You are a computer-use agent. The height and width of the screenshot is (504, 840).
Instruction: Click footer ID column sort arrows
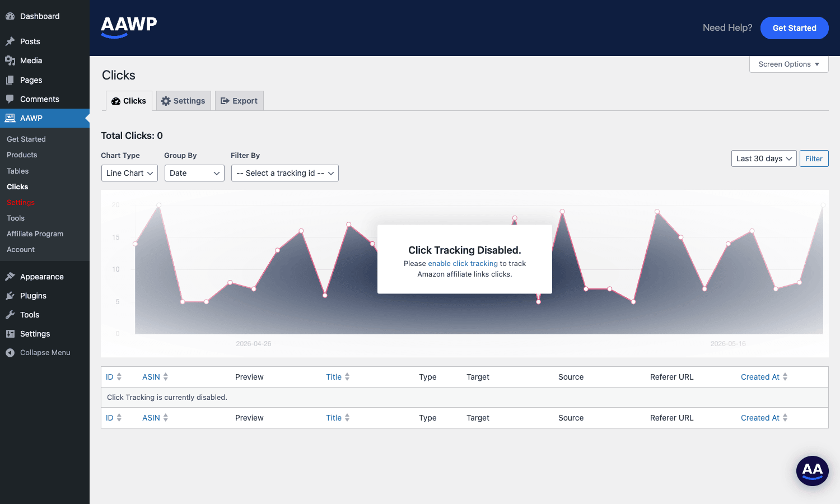tap(119, 418)
